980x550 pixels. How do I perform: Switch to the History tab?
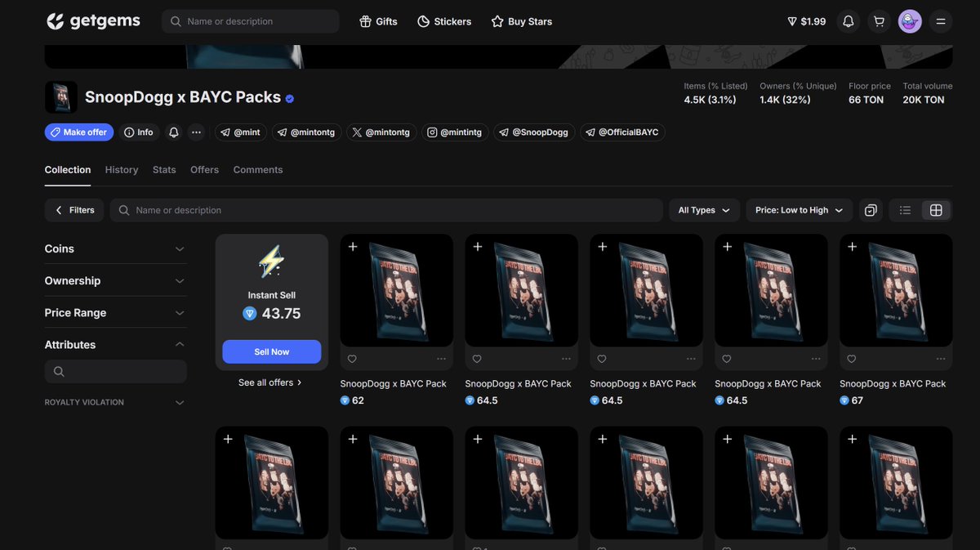coord(122,170)
